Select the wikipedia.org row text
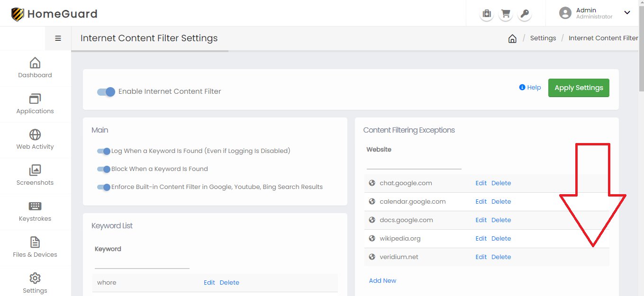The height and width of the screenshot is (296, 644). click(x=400, y=239)
